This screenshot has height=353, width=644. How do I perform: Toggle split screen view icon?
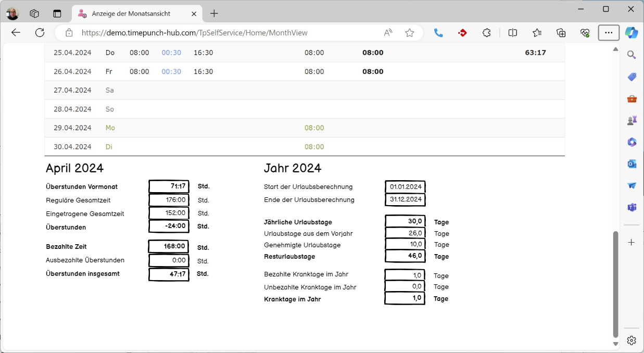pos(513,33)
